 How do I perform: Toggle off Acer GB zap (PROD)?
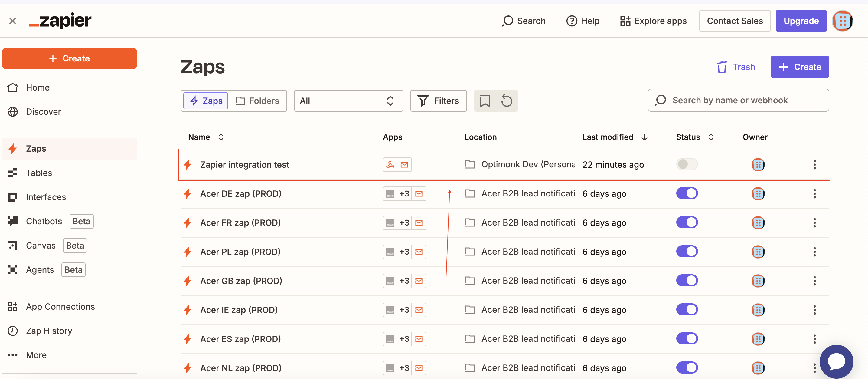(x=687, y=280)
